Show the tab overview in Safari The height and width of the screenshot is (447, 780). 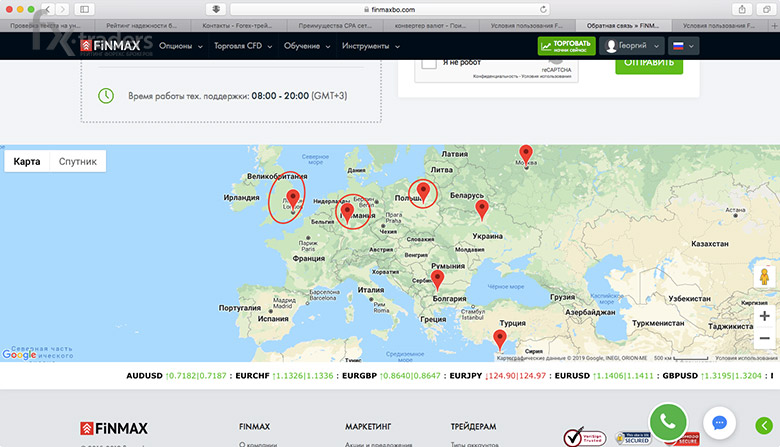tap(766, 9)
